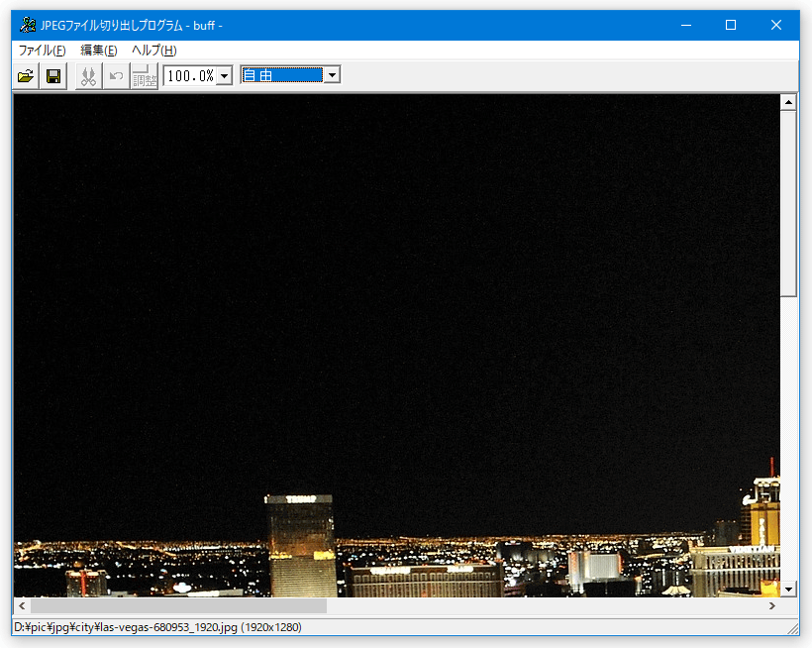This screenshot has height=648, width=812.
Task: Open the ファイル(F) menu
Action: (x=42, y=51)
